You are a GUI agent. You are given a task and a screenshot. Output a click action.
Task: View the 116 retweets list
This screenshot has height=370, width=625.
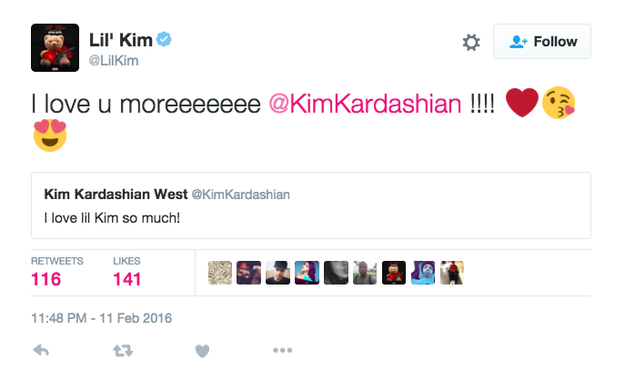click(x=57, y=273)
